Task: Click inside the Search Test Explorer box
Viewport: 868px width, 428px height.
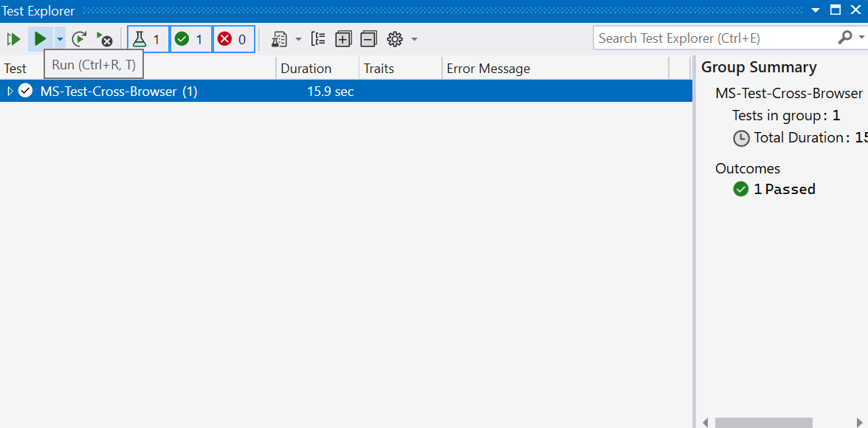Action: (x=709, y=38)
